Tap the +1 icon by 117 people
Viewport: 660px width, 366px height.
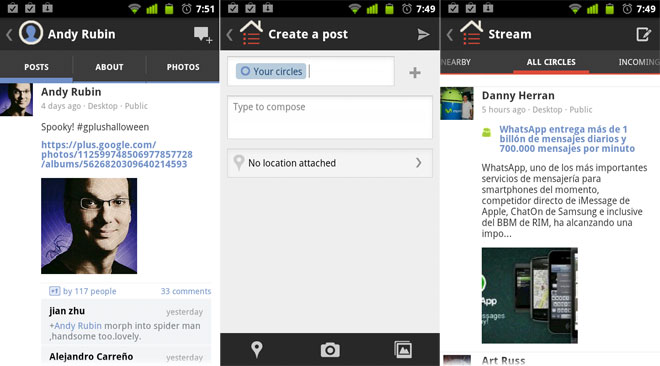coord(54,291)
